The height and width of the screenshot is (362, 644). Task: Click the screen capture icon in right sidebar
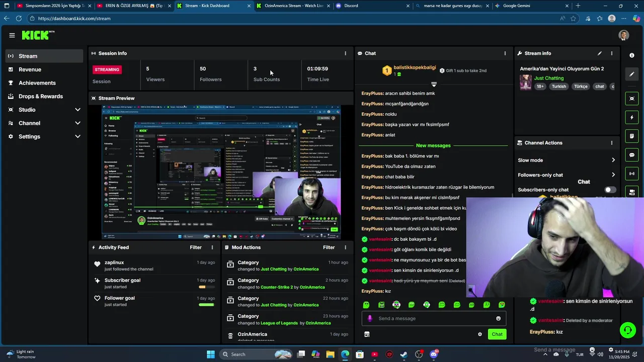point(632,99)
